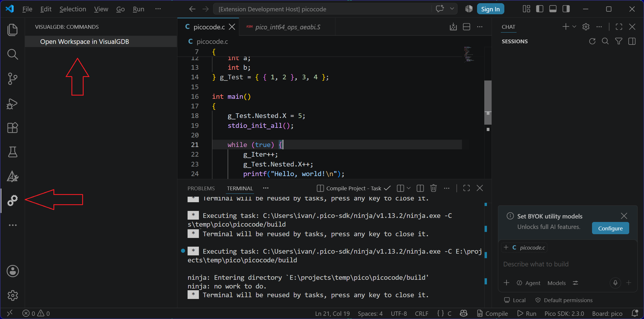Open the Models picker
Image resolution: width=644 pixels, height=319 pixels.
tap(557, 283)
